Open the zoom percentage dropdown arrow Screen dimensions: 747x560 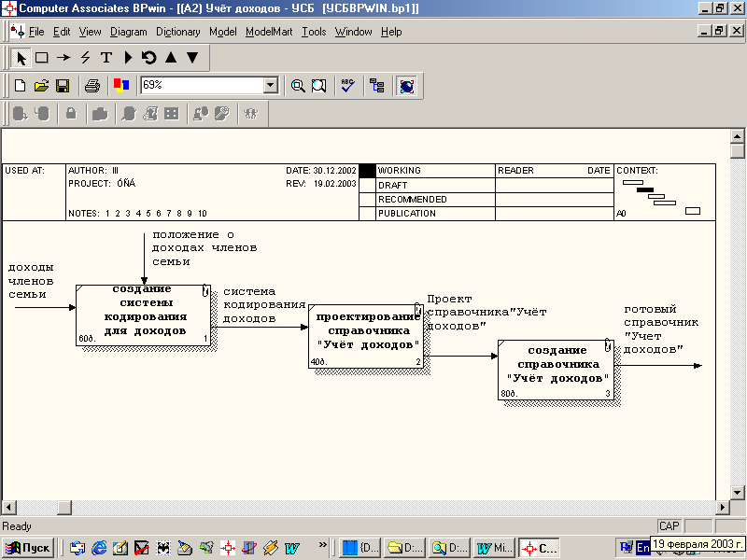point(271,86)
